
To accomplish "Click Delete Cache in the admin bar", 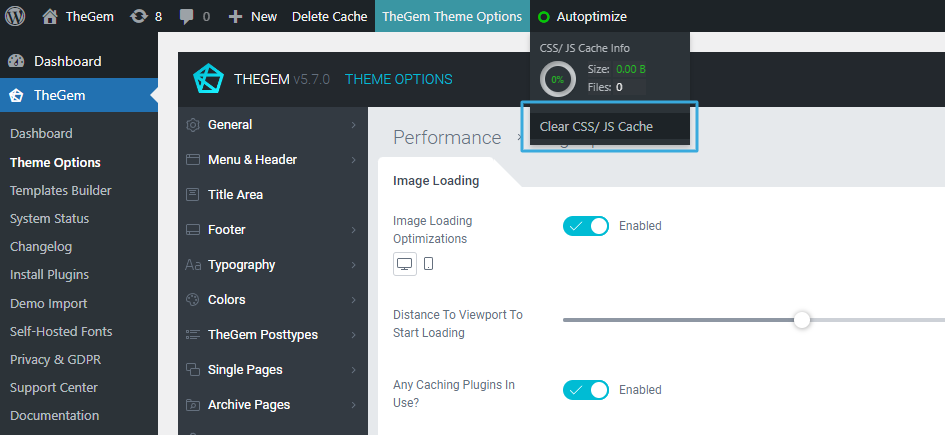I will [329, 16].
